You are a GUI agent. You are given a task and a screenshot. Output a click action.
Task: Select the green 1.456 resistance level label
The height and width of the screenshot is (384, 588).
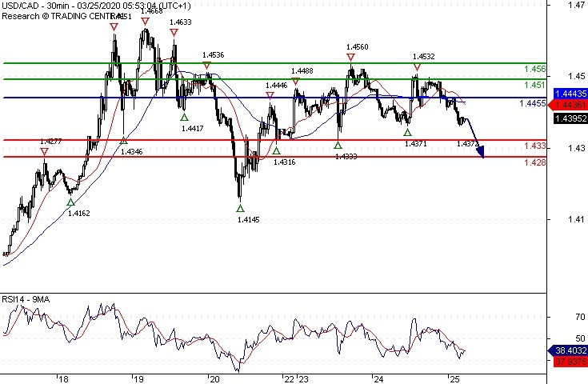tap(534, 69)
